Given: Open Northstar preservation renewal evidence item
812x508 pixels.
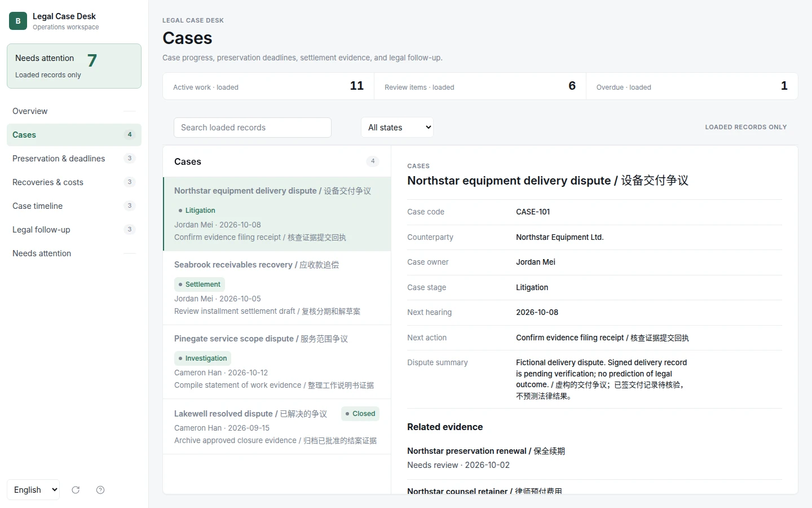Looking at the screenshot, I should point(594,458).
